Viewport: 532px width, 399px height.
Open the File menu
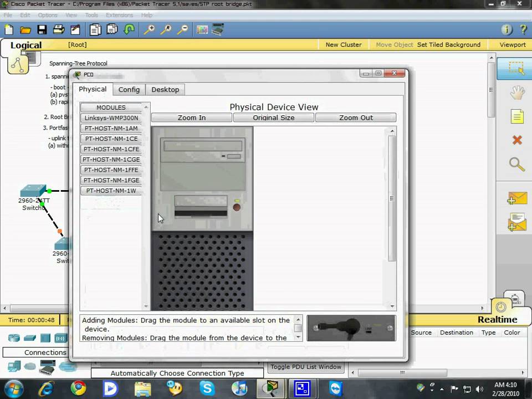click(8, 16)
